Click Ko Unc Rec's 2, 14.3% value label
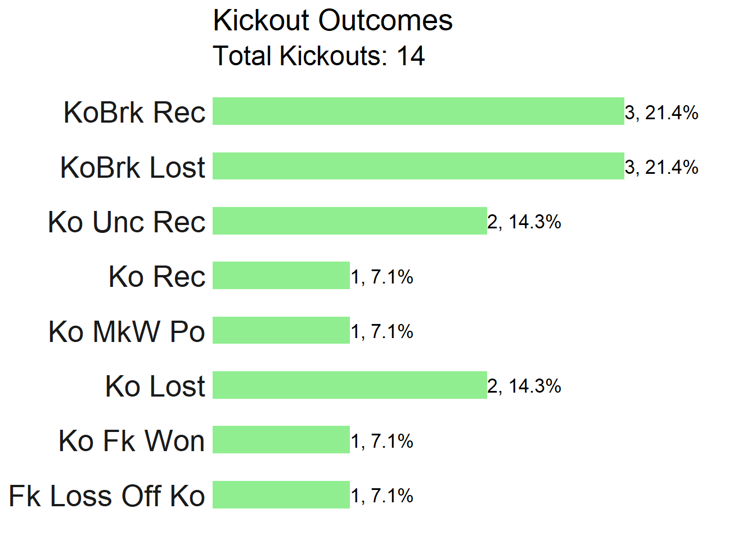 [524, 222]
